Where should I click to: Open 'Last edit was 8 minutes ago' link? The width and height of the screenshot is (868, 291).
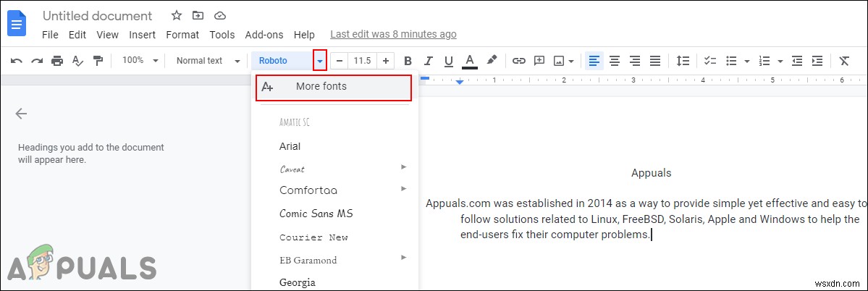(x=394, y=34)
